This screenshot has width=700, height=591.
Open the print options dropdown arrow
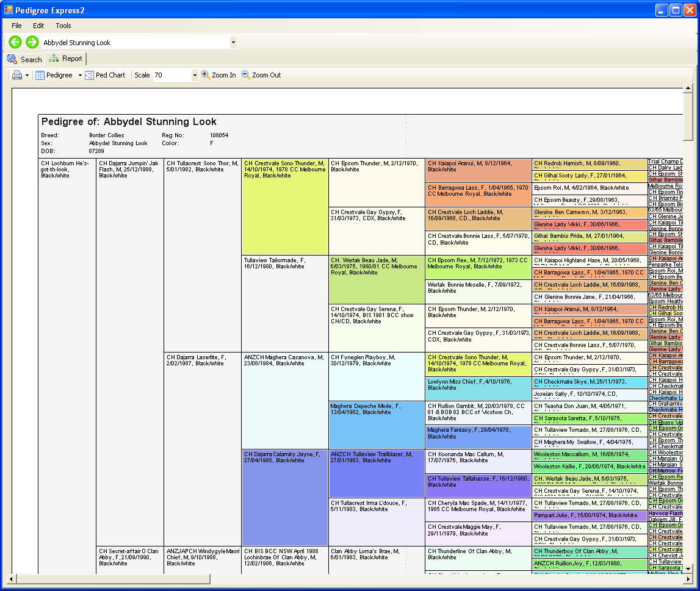click(x=27, y=75)
